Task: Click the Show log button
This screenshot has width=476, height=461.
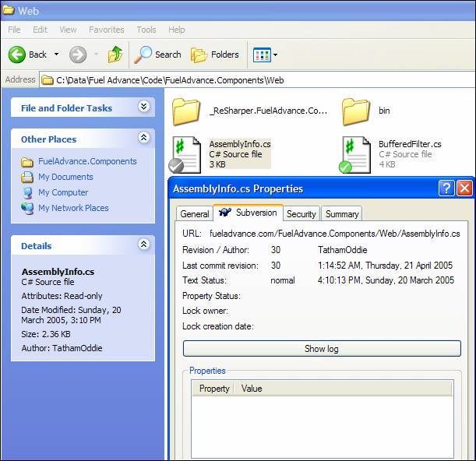Action: pos(322,349)
